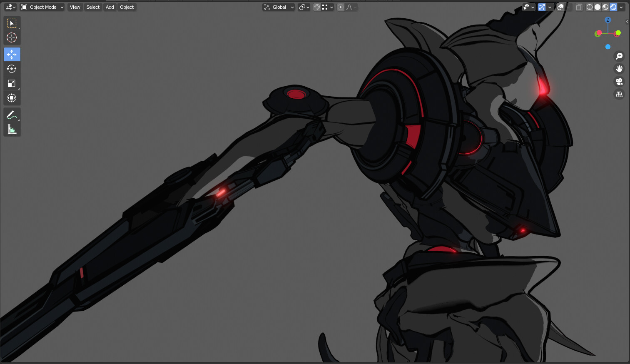630x364 pixels.
Task: Click the Z axis on the navigation gizmo
Action: [x=608, y=20]
